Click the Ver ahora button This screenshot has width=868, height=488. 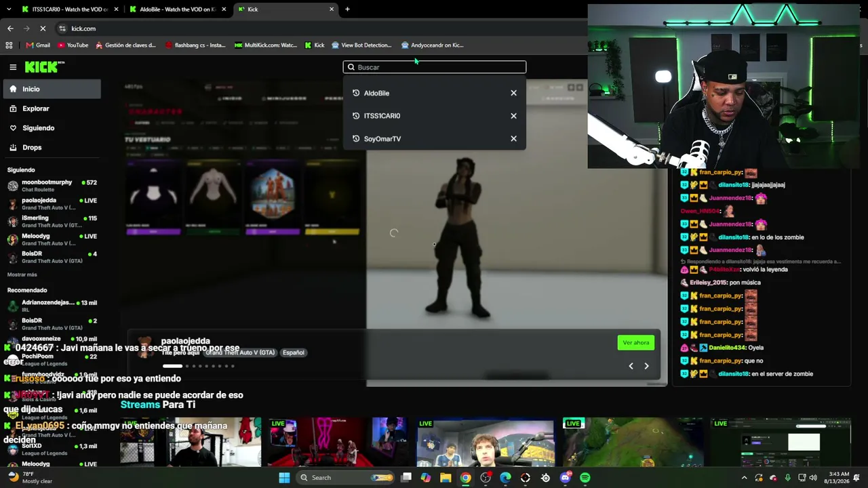click(636, 343)
